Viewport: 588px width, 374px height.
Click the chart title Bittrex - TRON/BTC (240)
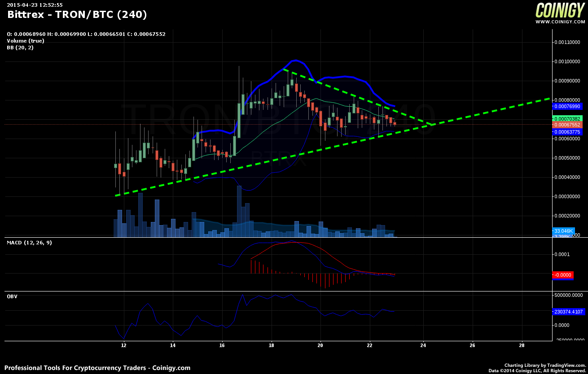[77, 14]
